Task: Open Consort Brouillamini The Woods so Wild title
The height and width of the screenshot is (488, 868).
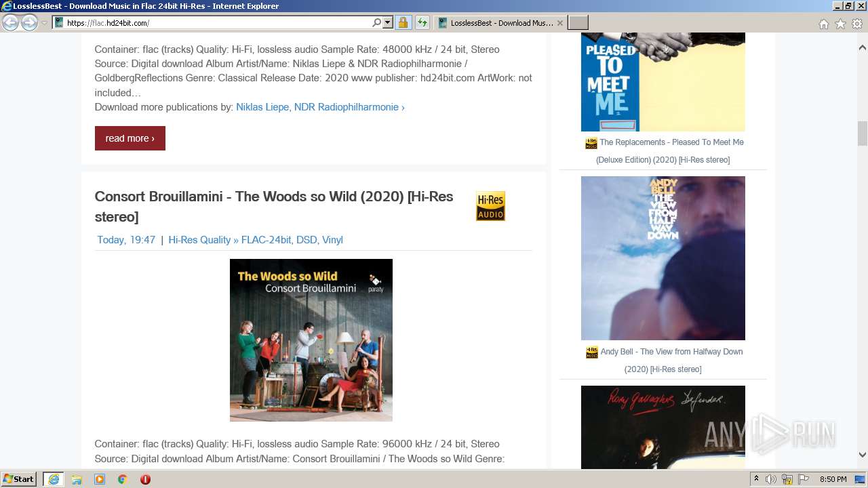Action: [274, 207]
